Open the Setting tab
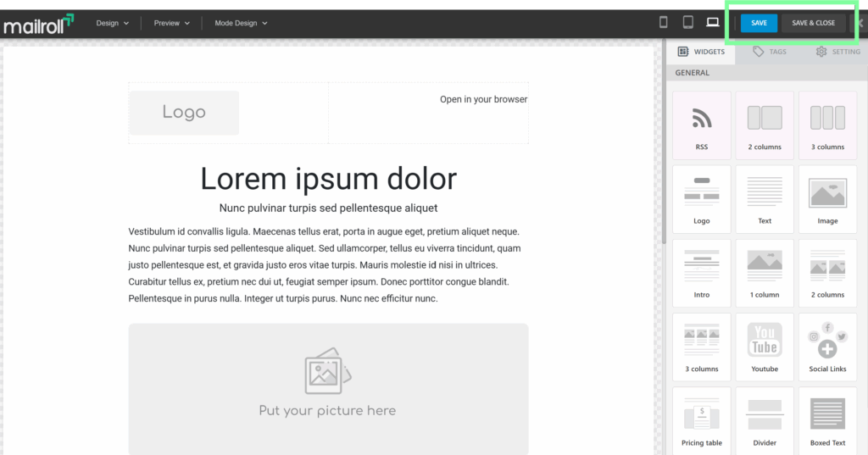 click(837, 52)
